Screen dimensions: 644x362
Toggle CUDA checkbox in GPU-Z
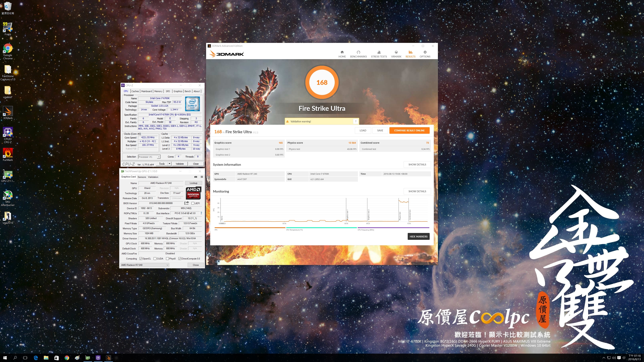[x=155, y=259]
